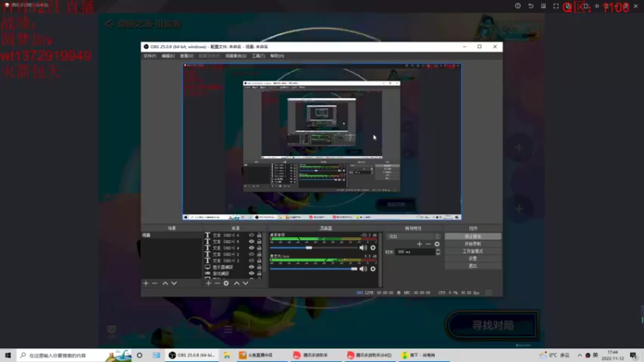Open desktop audio settings gear
This screenshot has width=644, height=362.
tap(373, 248)
